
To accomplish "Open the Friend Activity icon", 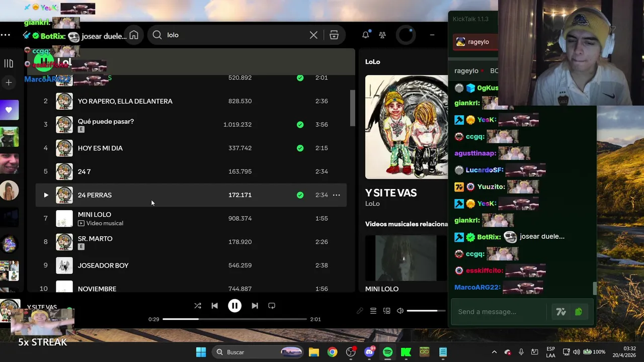I will 382,35.
